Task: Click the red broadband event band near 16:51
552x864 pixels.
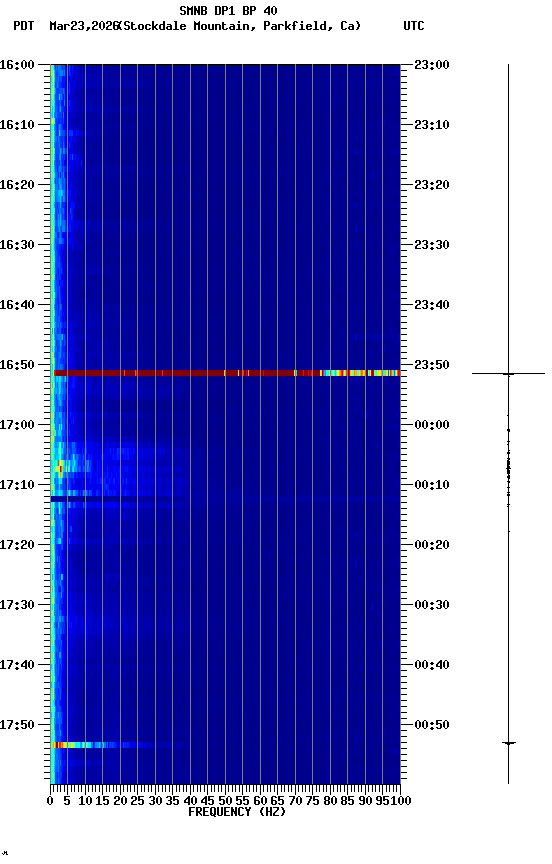Action: click(x=226, y=374)
